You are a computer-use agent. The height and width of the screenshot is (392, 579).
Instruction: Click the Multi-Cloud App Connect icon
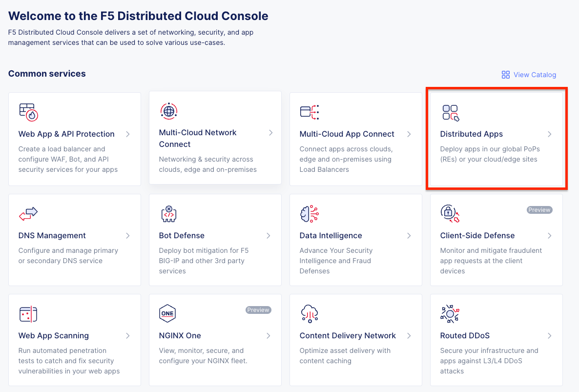(x=309, y=111)
